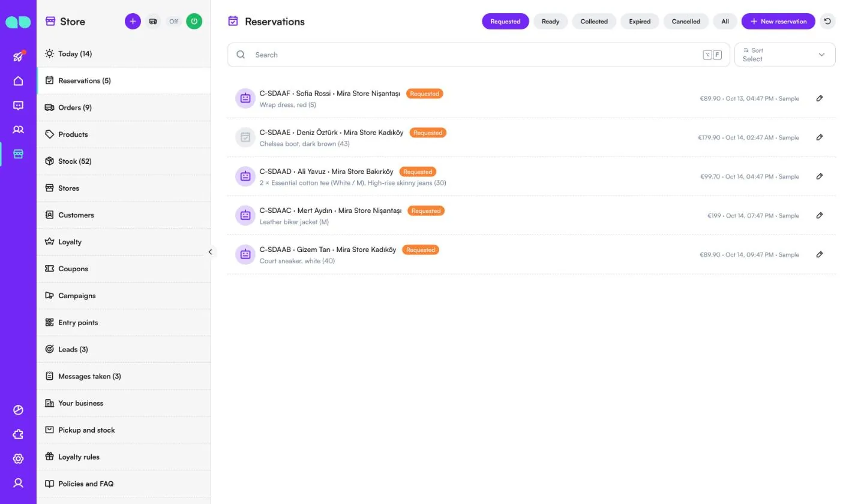This screenshot has height=504, width=852.
Task: Open the Sort Select dropdown
Action: [785, 55]
